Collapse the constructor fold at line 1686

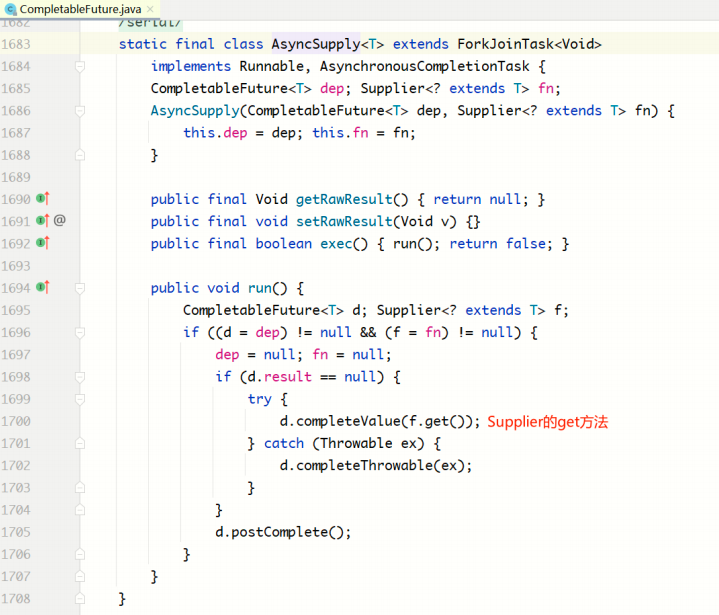pos(80,111)
